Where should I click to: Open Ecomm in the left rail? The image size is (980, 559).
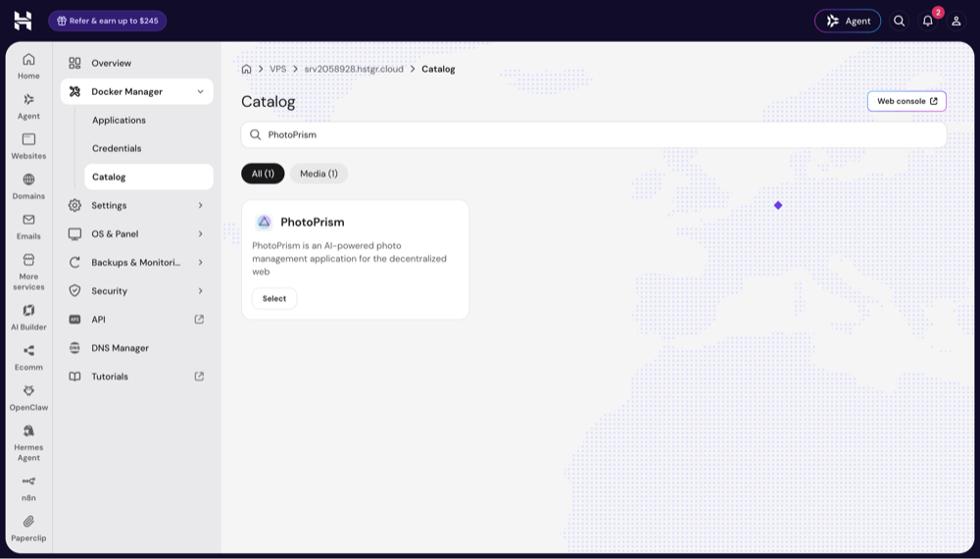coord(28,358)
